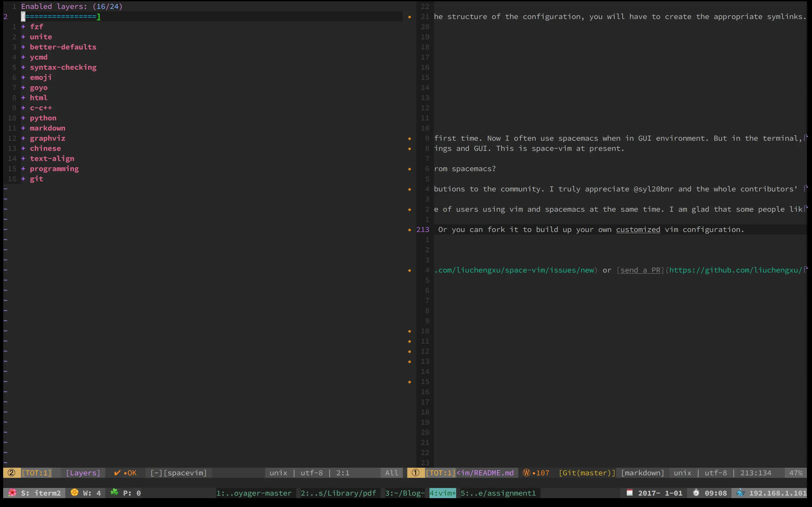The width and height of the screenshot is (812, 507).
Task: Click the stopwatch time icon
Action: pyautogui.click(x=696, y=493)
